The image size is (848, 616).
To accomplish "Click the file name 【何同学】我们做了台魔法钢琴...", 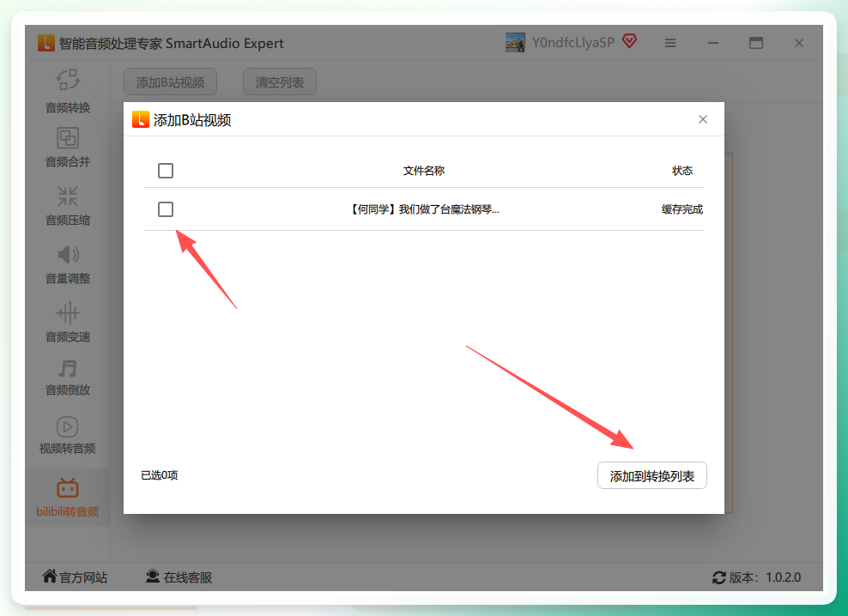I will coord(423,209).
